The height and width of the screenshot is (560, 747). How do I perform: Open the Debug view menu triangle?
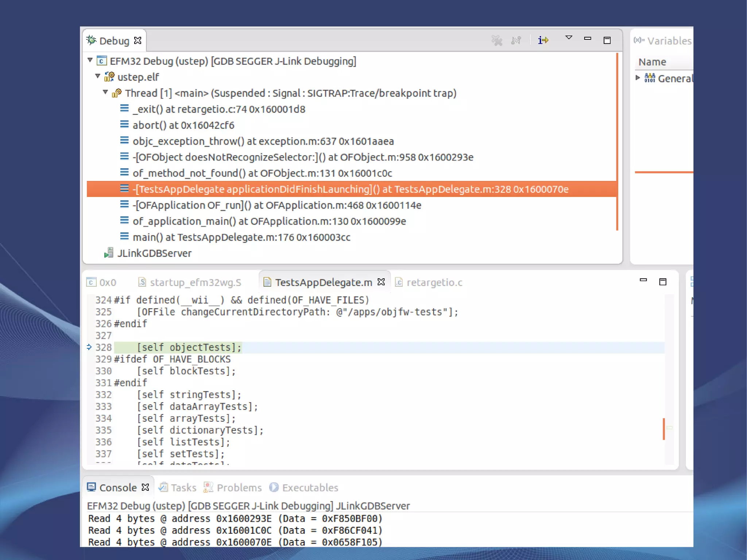pyautogui.click(x=569, y=38)
